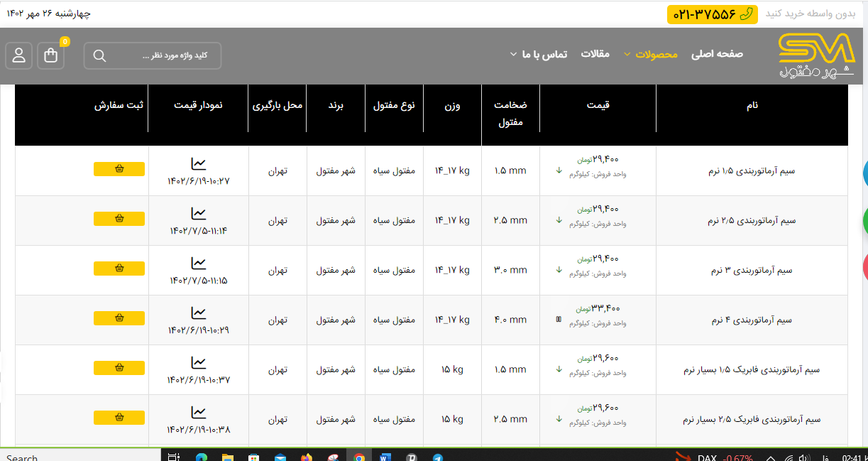Open the سیم آرماتوربندی ۱/۵ نرم product name

pyautogui.click(x=752, y=171)
